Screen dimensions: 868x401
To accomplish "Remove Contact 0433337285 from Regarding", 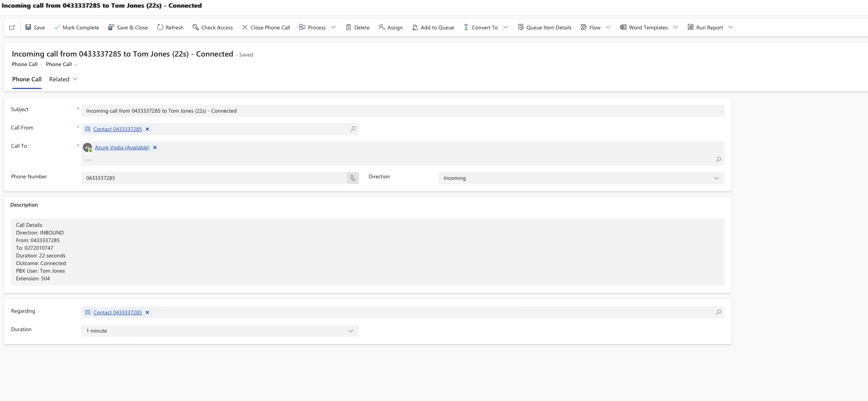I will [147, 312].
